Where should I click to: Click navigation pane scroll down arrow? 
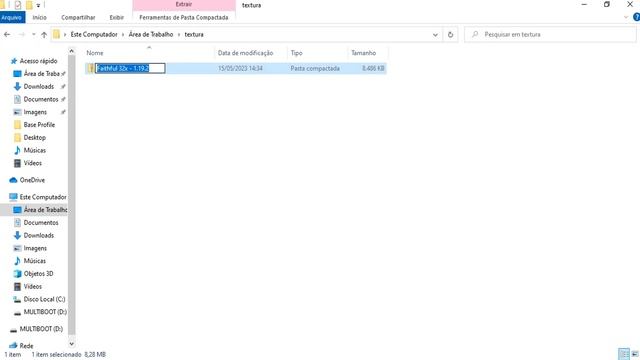click(71, 344)
